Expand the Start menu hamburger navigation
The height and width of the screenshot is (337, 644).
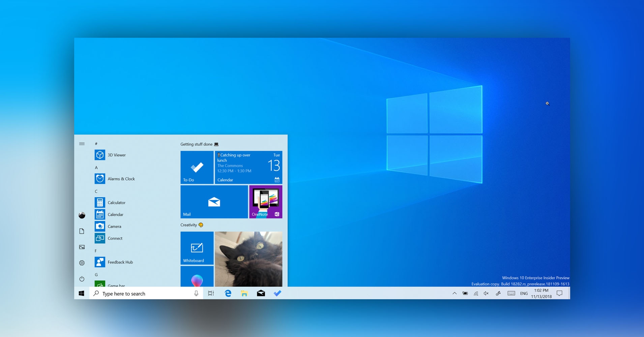coord(82,143)
